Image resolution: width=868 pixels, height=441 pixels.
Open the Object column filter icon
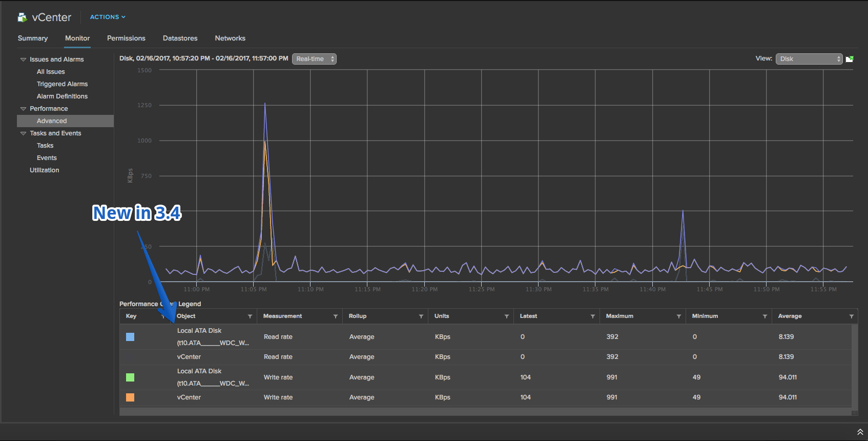tap(250, 316)
